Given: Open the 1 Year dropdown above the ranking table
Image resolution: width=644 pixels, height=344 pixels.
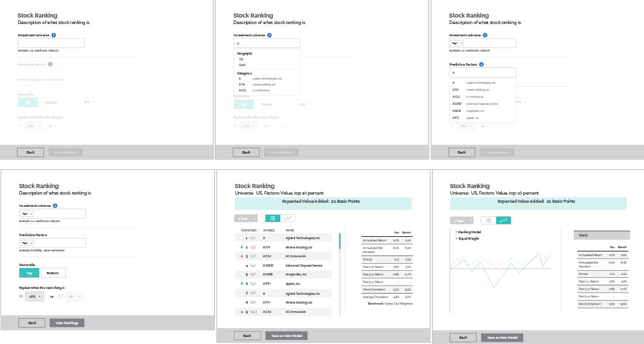Looking at the screenshot, I should tap(246, 219).
